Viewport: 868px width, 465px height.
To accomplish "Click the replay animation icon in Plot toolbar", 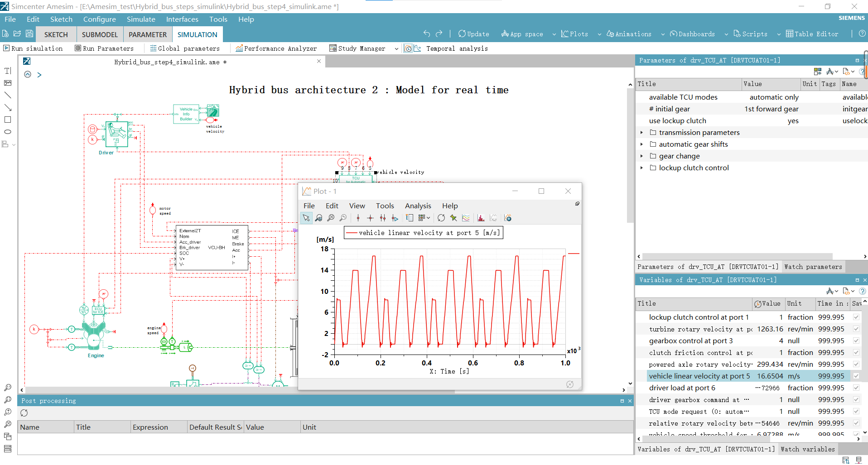I will pos(441,218).
